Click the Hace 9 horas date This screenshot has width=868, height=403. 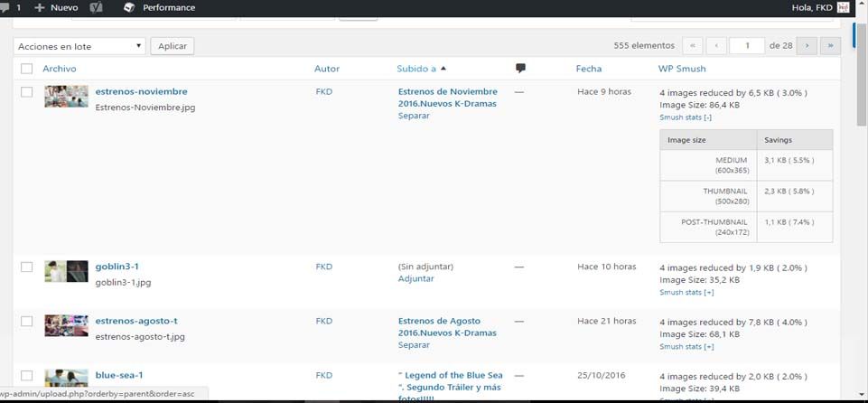604,92
